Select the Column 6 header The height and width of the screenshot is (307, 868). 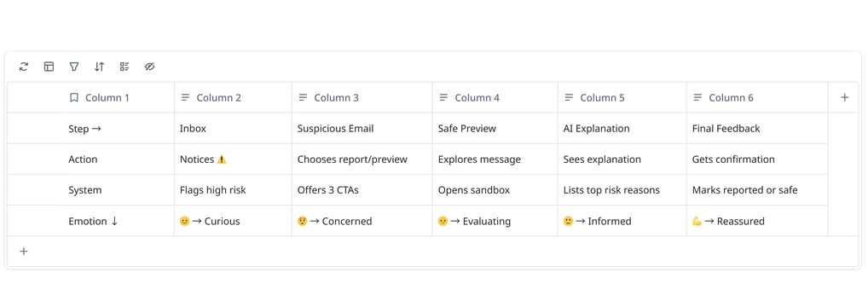pos(757,97)
